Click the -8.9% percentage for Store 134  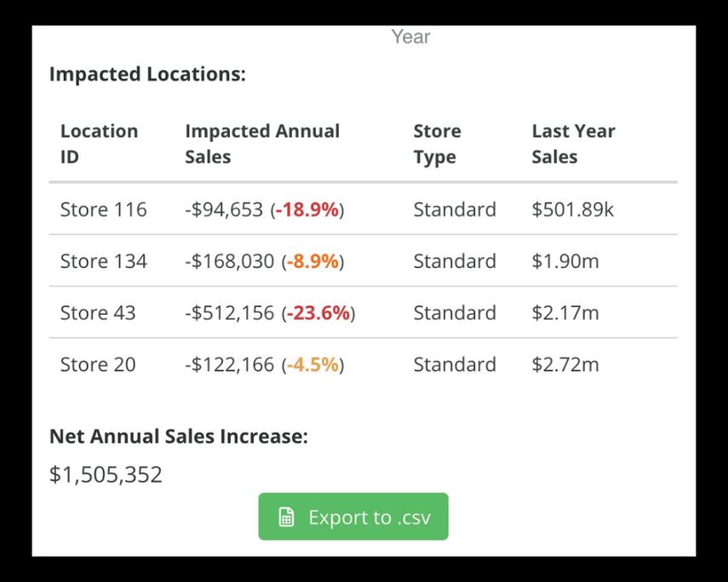(312, 261)
